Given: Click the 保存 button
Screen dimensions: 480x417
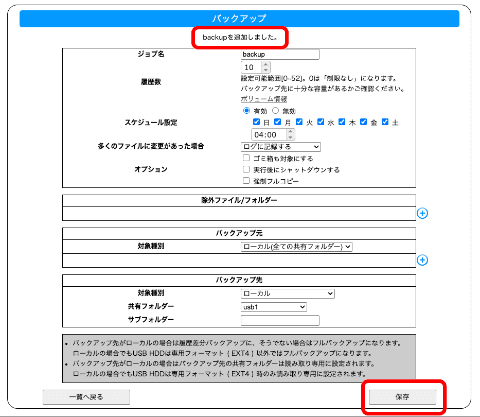Looking at the screenshot, I should click(x=403, y=397).
